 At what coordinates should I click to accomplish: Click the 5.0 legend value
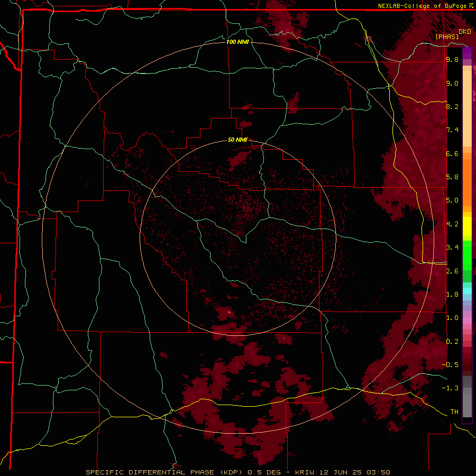[452, 200]
